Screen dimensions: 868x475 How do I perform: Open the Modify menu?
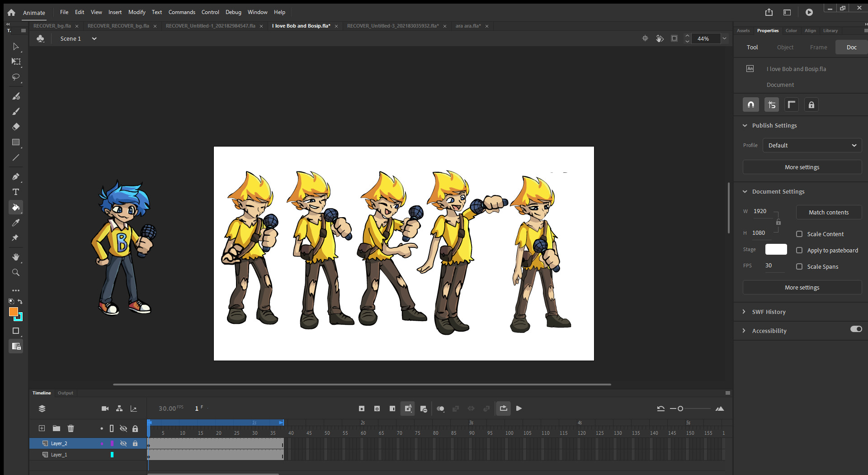137,12
